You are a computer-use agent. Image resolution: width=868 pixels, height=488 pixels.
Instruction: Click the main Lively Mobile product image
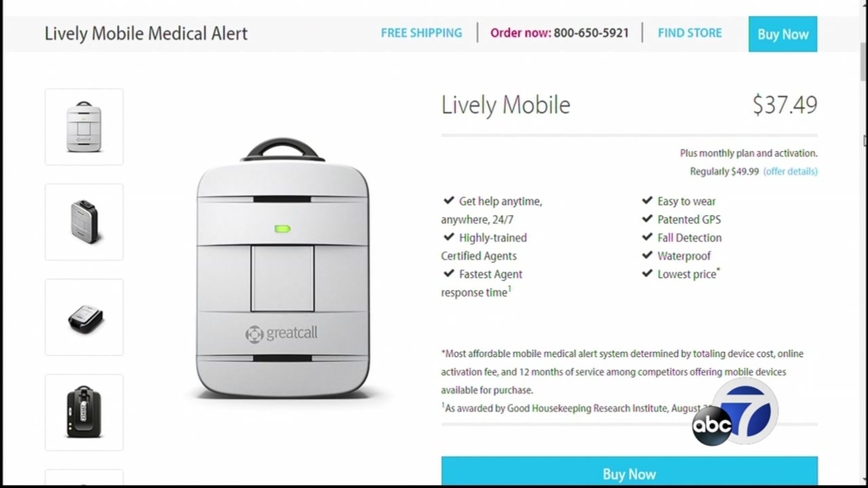click(283, 268)
